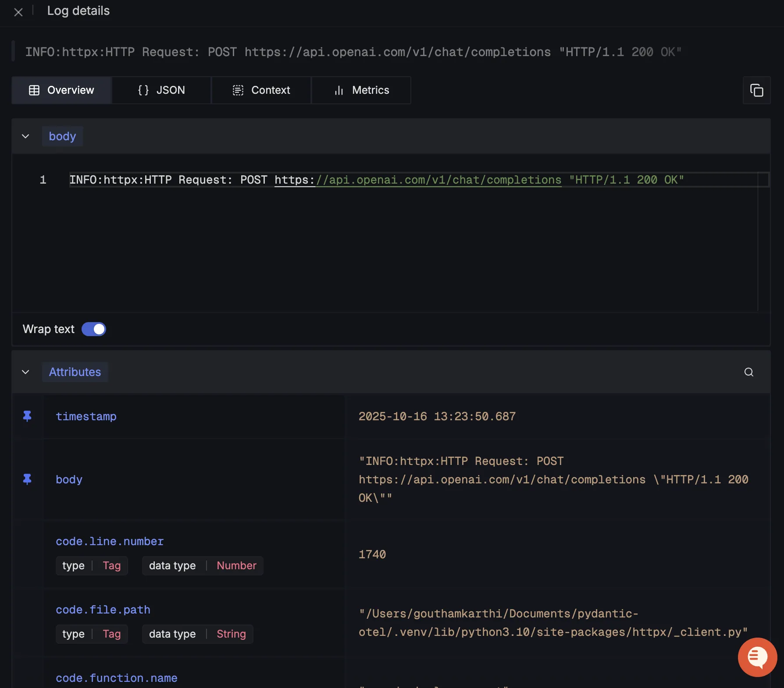Select the code.line.number attribute name

pos(109,541)
